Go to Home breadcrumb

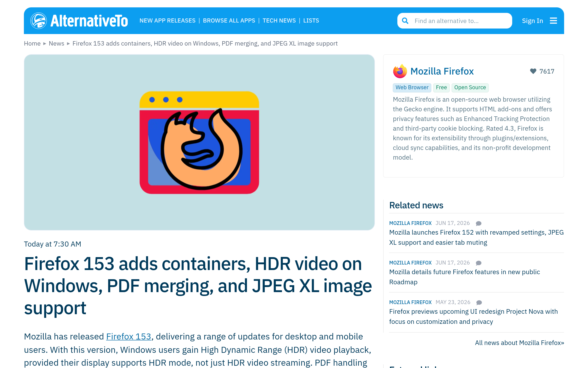(x=32, y=43)
